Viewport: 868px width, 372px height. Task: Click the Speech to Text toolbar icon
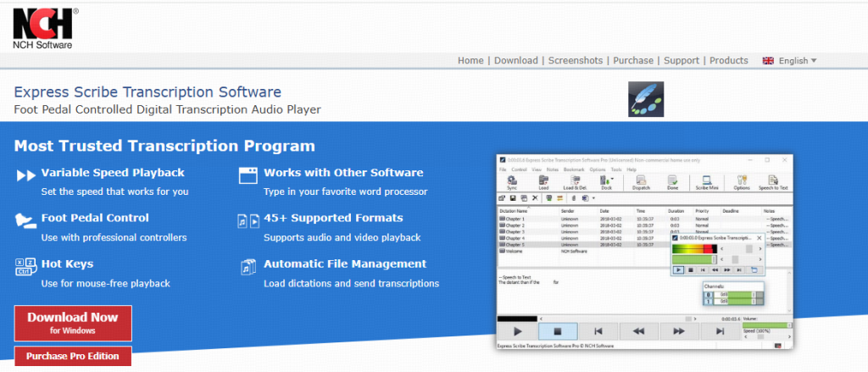773,182
